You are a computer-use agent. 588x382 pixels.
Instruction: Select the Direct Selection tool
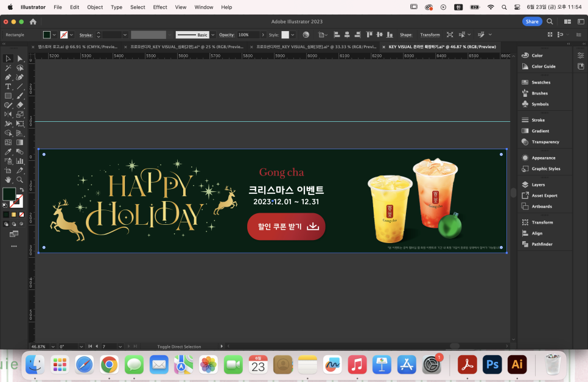[x=20, y=58]
